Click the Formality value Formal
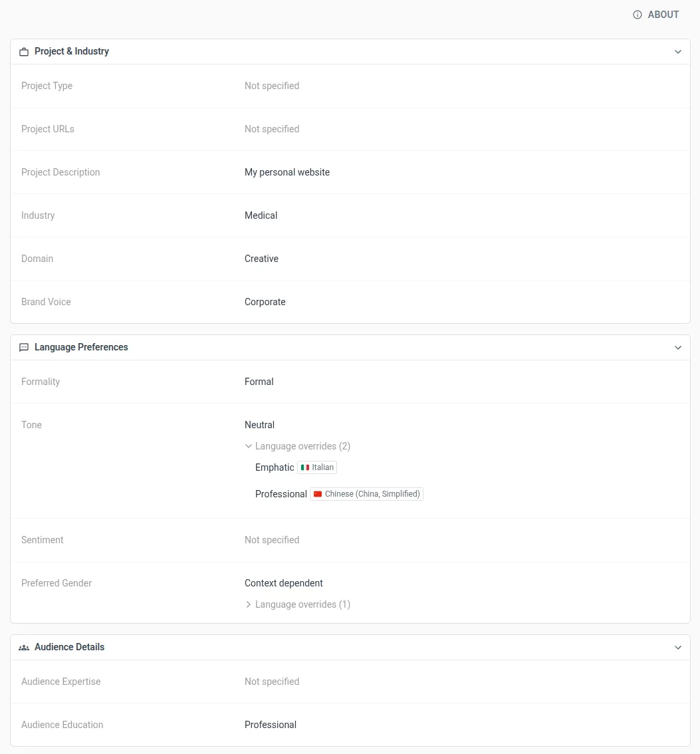700x754 pixels. (x=259, y=382)
